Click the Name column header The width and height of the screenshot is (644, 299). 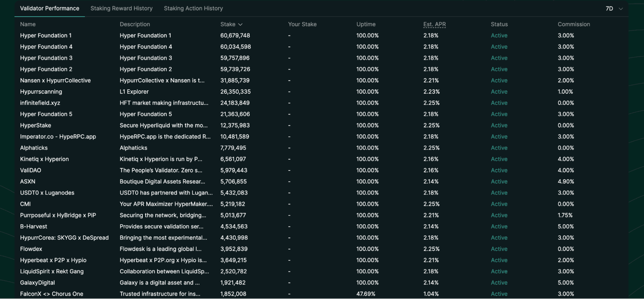(28, 24)
